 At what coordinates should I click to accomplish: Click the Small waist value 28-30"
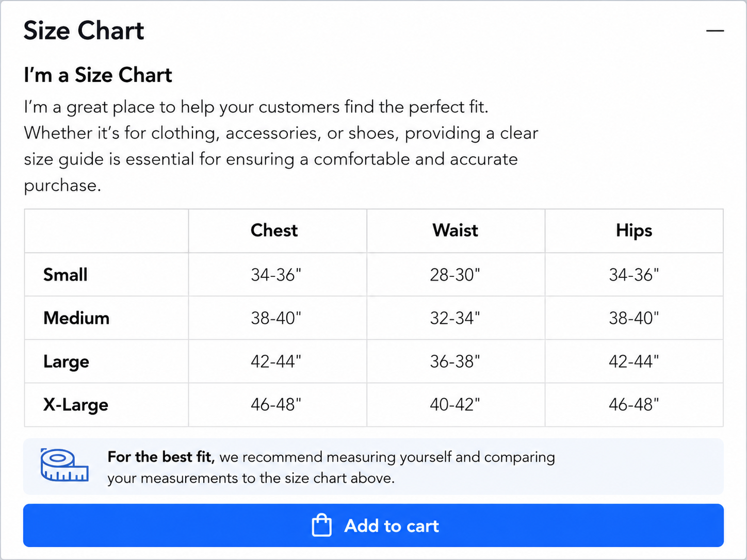[455, 274]
